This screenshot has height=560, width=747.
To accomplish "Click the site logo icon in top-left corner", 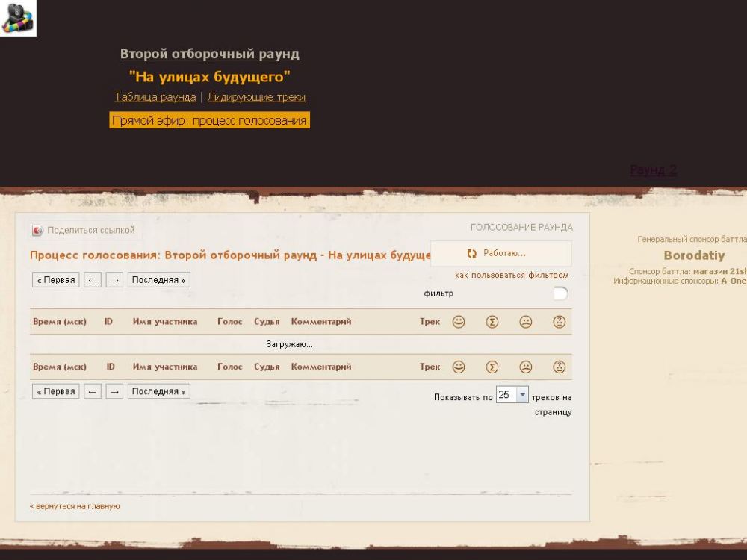I will 18,18.
